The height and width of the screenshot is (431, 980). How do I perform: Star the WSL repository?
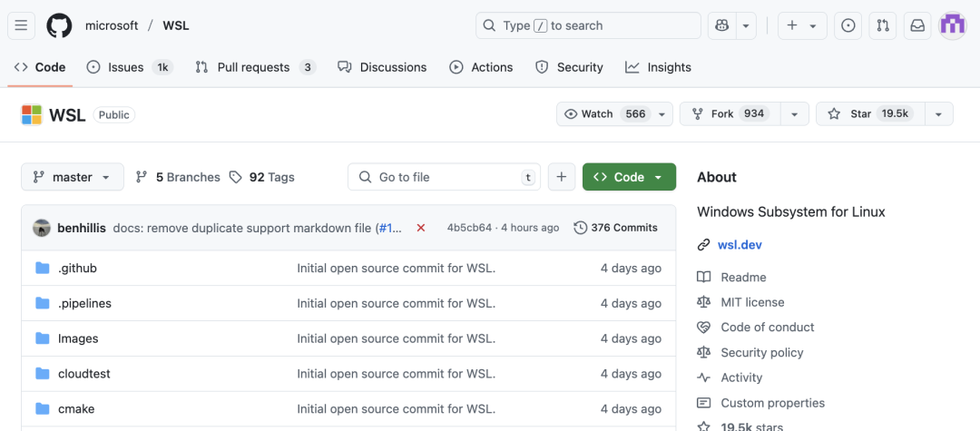868,113
